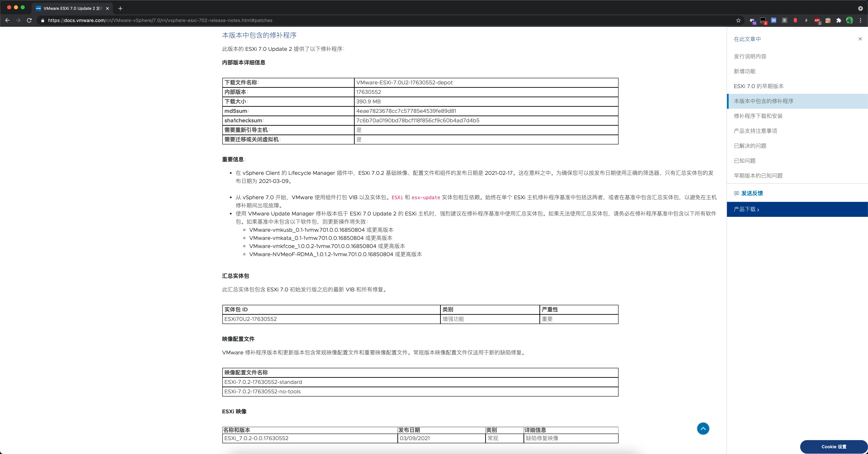Open the gray B extension
Viewport: 868px width, 454px height.
(784, 20)
